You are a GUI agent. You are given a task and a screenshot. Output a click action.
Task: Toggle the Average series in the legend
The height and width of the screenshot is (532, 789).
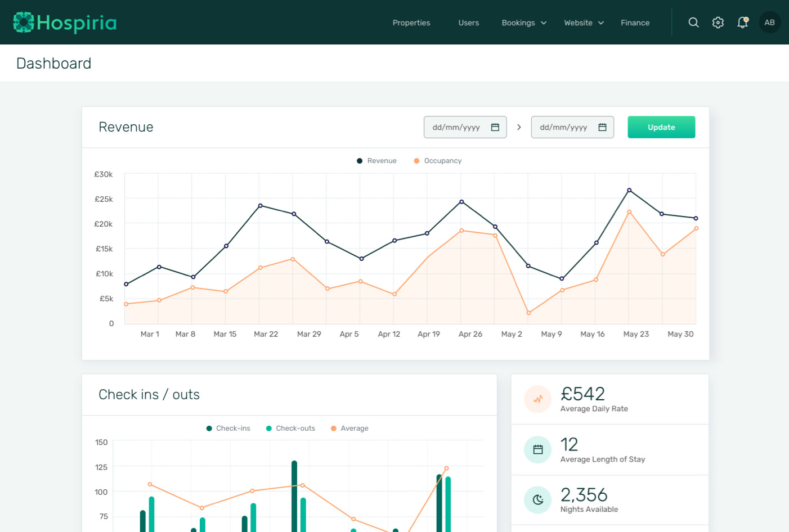pyautogui.click(x=349, y=429)
